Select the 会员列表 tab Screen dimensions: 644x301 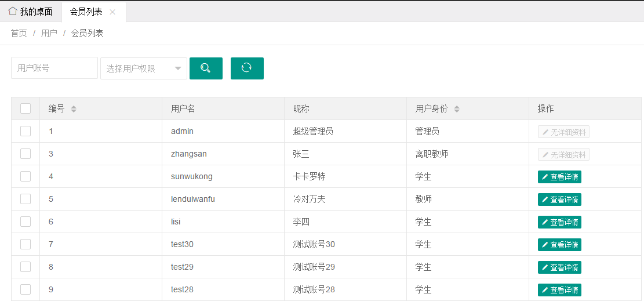(86, 12)
